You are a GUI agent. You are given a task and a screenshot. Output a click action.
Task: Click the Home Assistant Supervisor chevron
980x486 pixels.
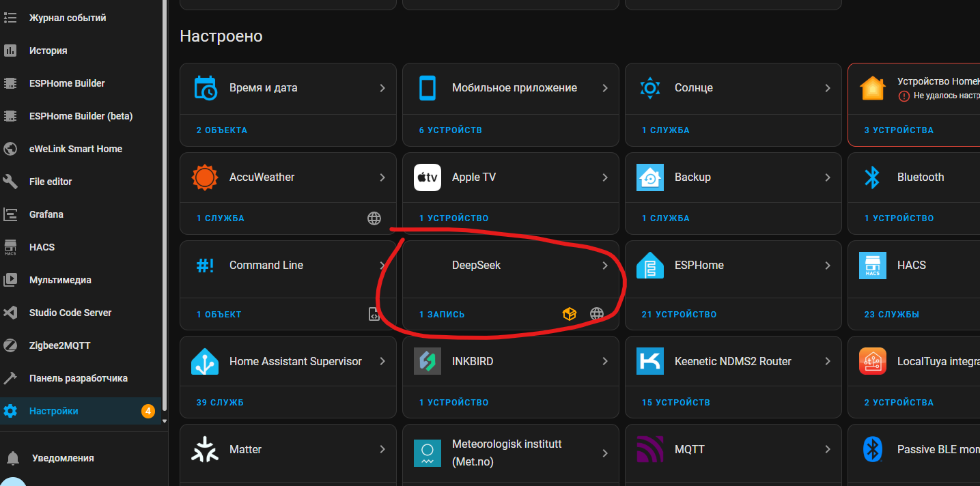tap(382, 362)
